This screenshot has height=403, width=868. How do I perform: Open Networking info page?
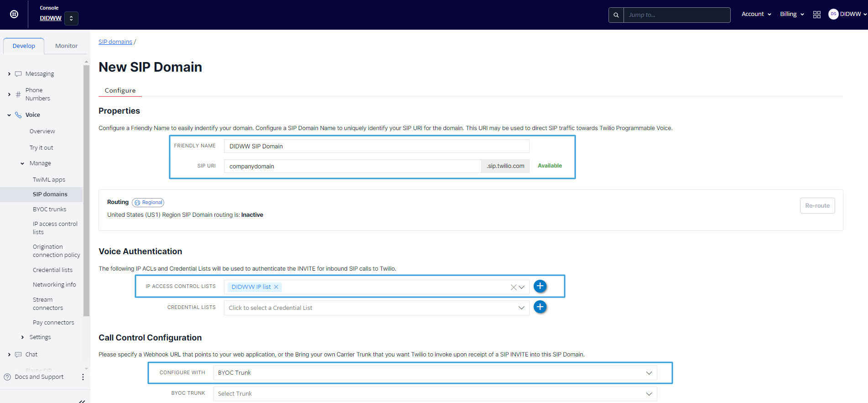tap(55, 285)
